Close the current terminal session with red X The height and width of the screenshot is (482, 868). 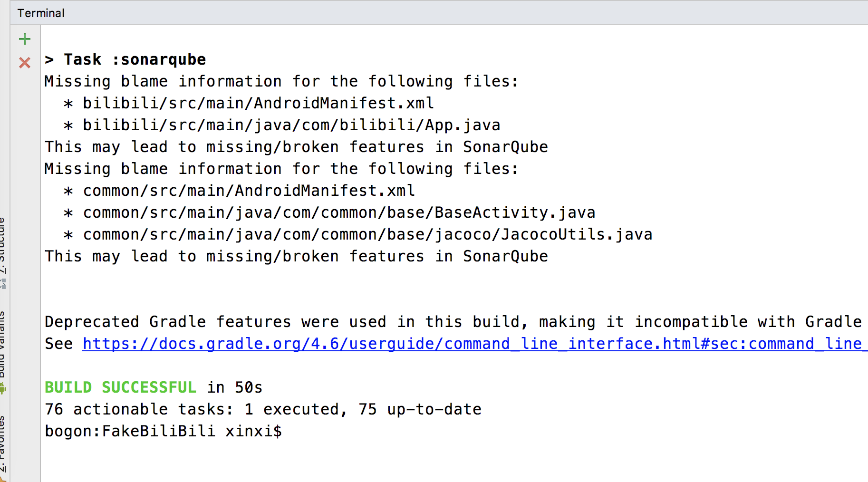(25, 63)
